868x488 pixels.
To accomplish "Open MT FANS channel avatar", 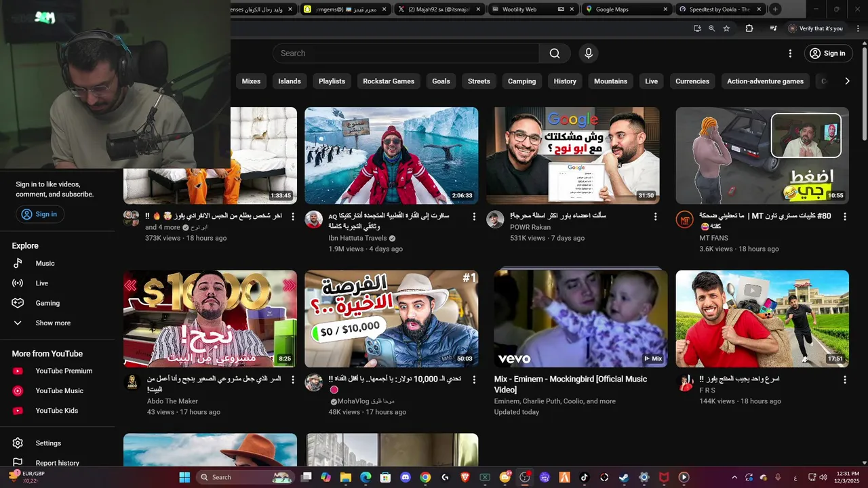I will (684, 219).
